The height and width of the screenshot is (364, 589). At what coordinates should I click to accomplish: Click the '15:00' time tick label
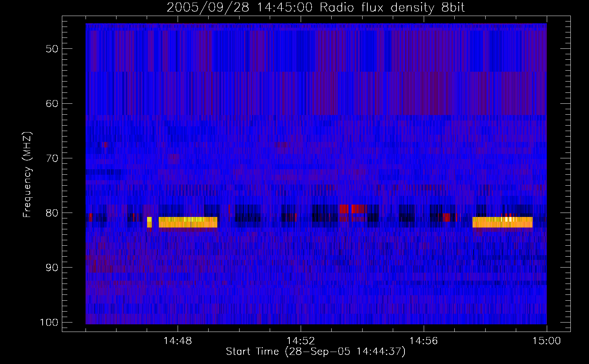click(x=547, y=341)
